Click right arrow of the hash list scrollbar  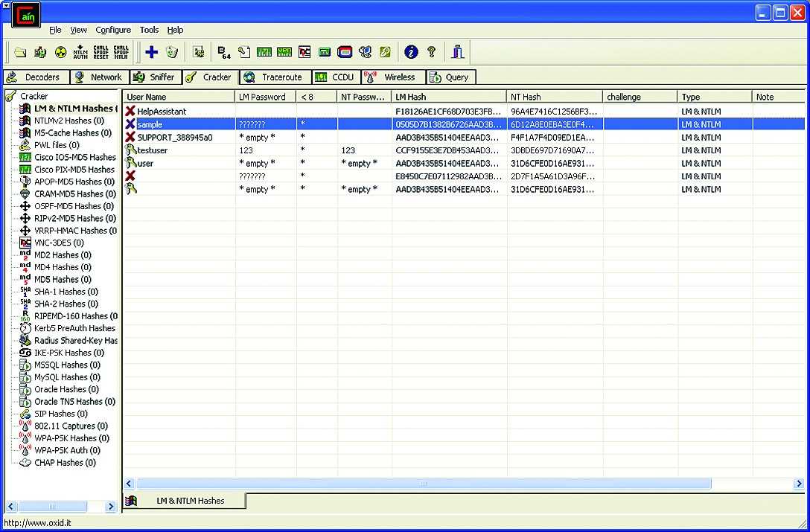click(799, 484)
